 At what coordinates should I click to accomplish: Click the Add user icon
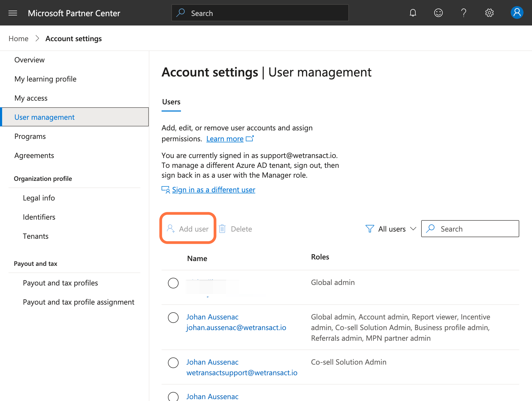tap(171, 229)
